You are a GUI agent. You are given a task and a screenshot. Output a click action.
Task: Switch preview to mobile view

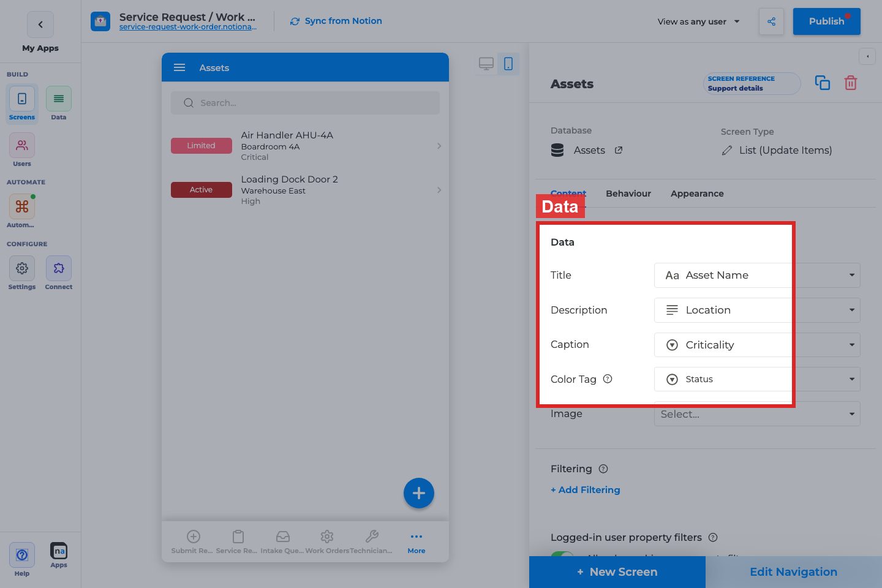[x=508, y=64]
